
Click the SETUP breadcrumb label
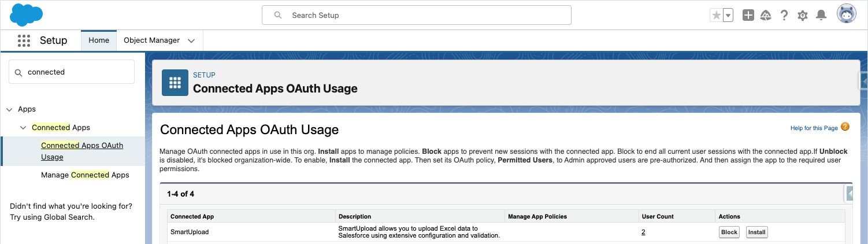(x=204, y=75)
